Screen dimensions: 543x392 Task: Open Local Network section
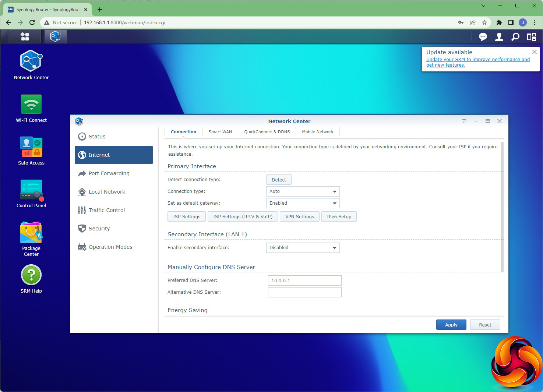[x=114, y=192]
